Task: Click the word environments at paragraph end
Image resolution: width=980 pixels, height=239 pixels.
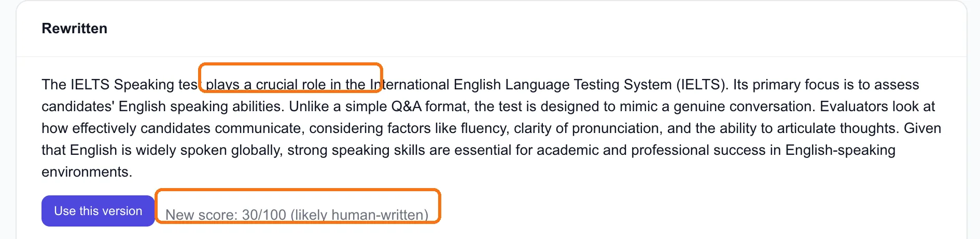Action: click(x=87, y=171)
